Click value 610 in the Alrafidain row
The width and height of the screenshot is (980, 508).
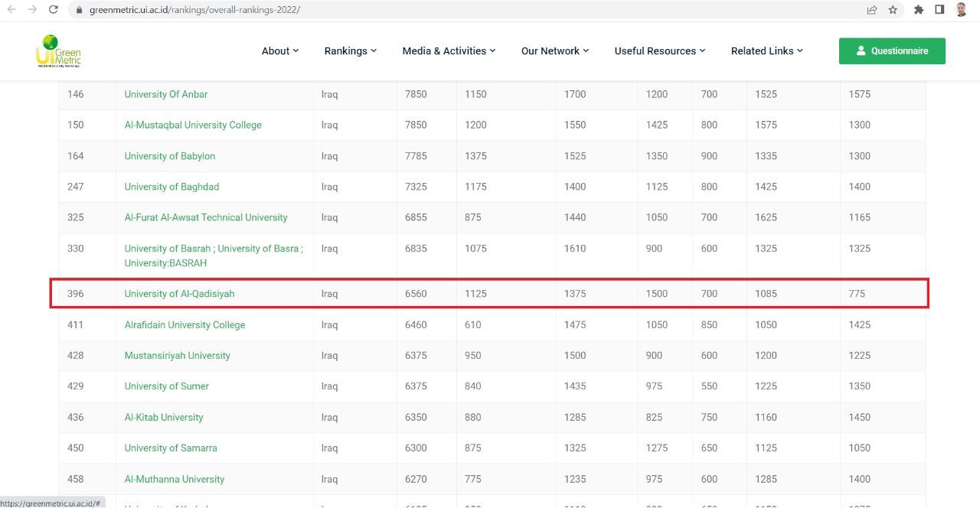point(473,324)
